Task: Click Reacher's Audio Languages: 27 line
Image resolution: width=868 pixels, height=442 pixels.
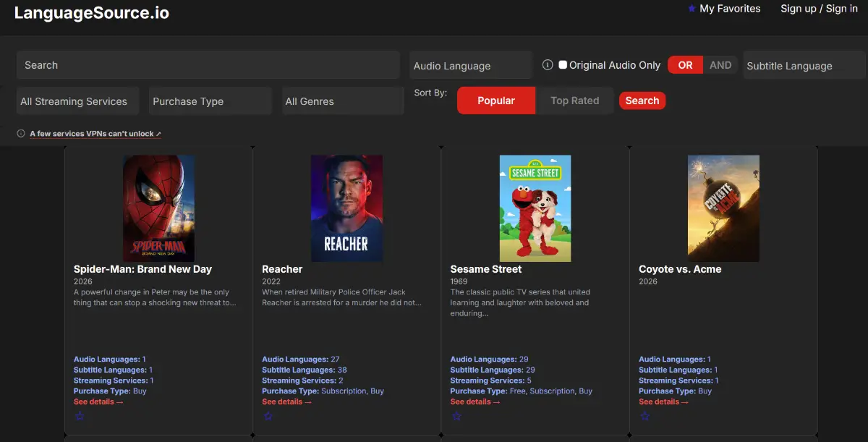Action: click(x=301, y=360)
